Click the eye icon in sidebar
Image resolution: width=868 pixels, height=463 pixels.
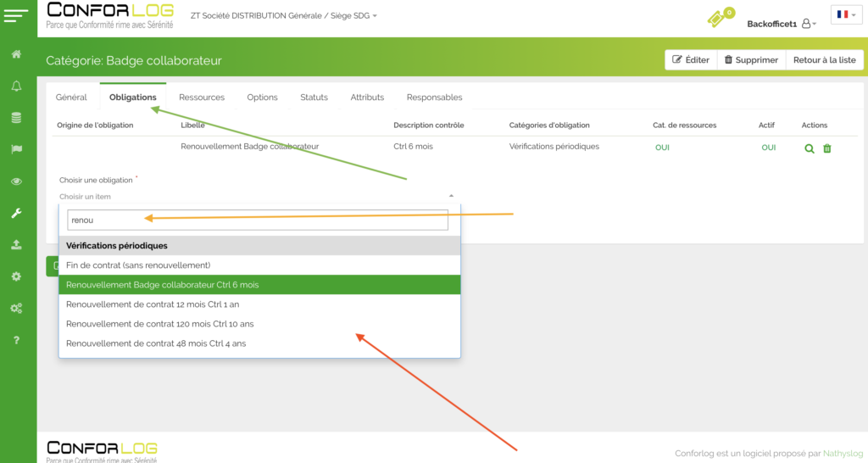(16, 181)
